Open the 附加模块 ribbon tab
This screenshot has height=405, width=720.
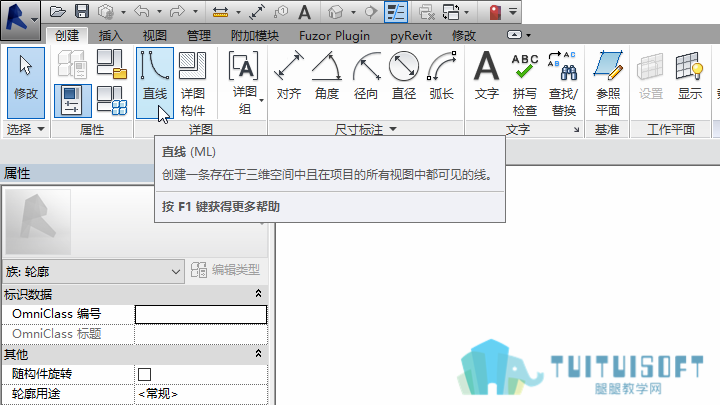click(x=255, y=35)
